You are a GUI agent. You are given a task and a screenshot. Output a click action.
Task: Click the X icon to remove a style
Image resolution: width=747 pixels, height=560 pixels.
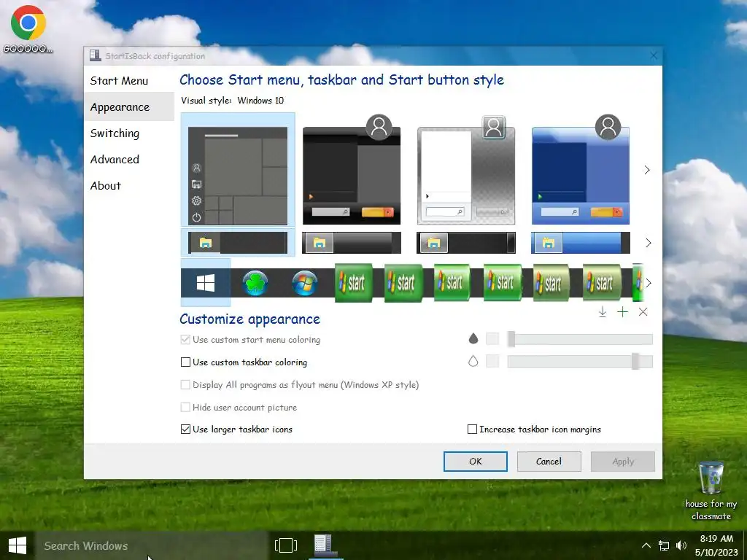(x=643, y=312)
